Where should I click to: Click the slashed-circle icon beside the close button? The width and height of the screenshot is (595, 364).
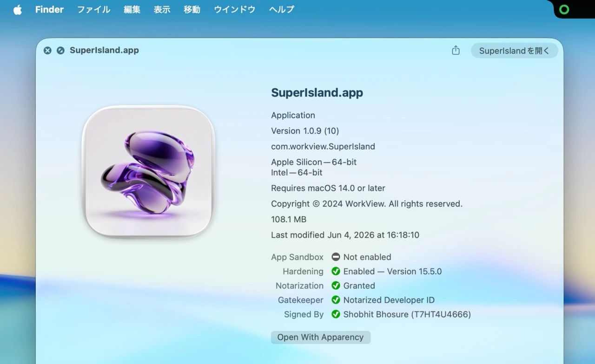(60, 50)
